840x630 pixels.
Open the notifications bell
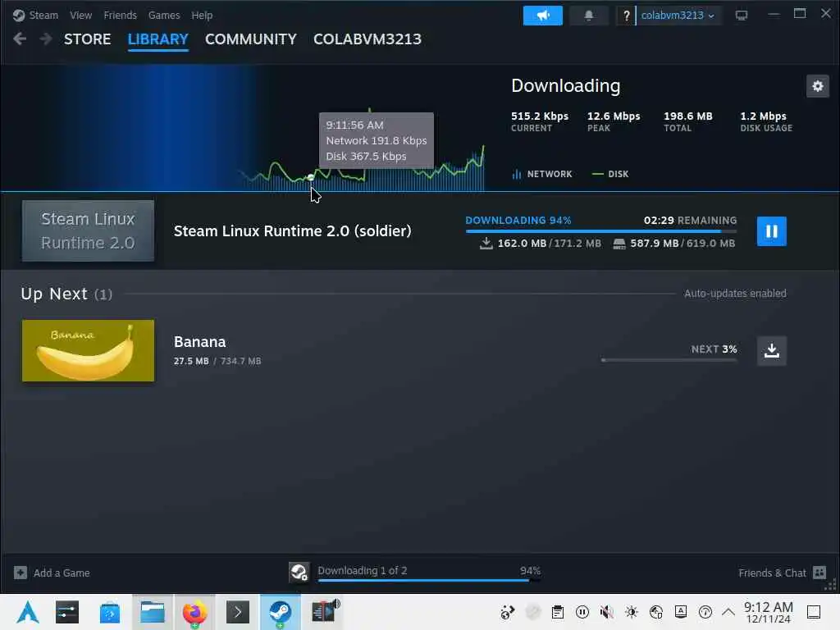coord(589,16)
